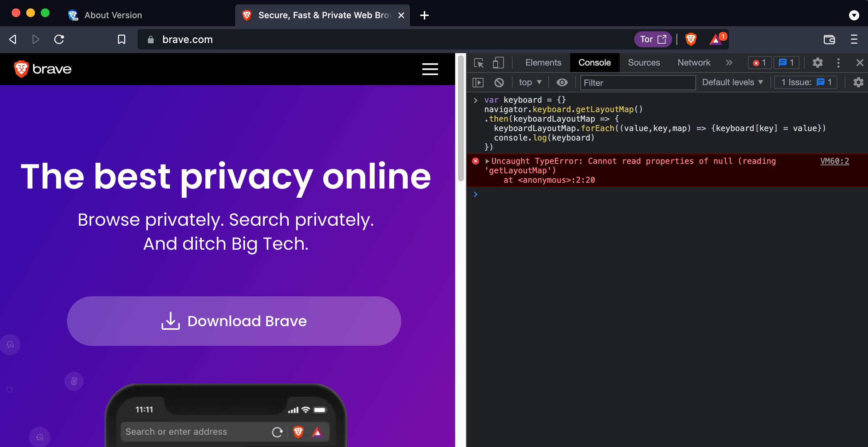The width and height of the screenshot is (868, 447).
Task: Toggle the console sidebar panel
Action: click(x=479, y=82)
